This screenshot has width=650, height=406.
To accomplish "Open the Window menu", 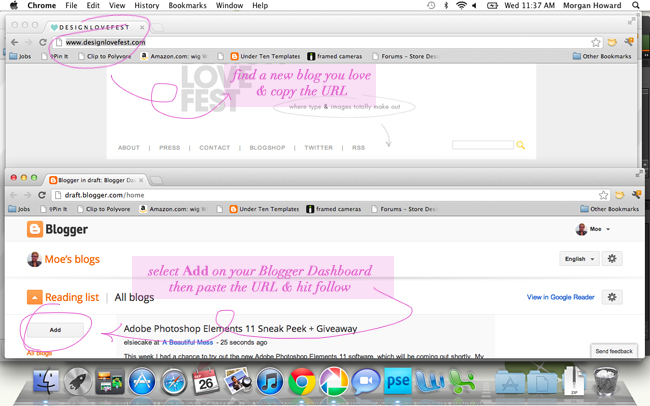I will click(229, 5).
